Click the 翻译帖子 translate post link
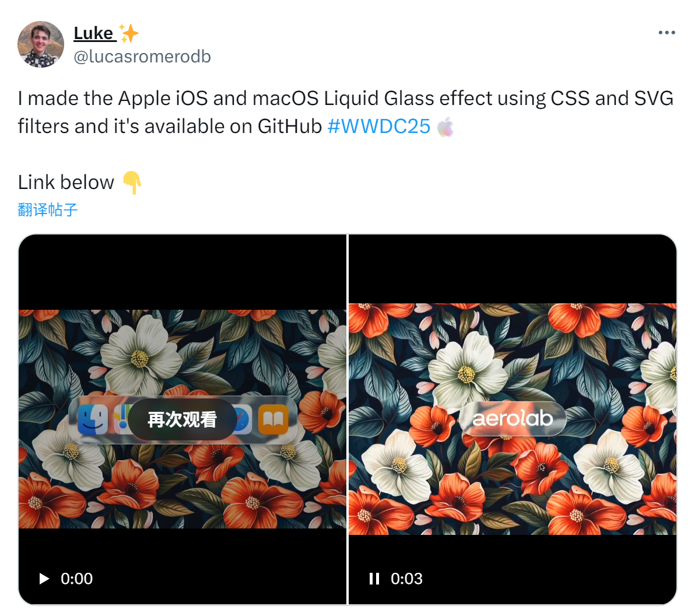 tap(48, 209)
